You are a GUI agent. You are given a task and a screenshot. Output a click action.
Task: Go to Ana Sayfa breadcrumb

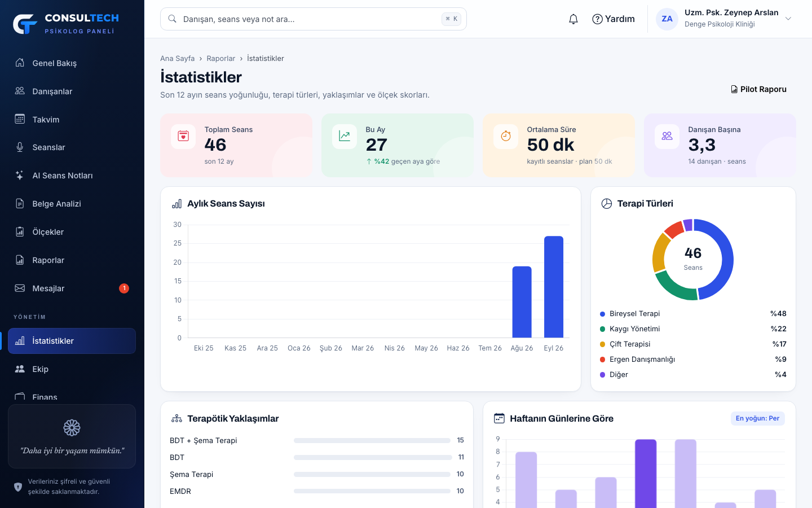point(177,58)
